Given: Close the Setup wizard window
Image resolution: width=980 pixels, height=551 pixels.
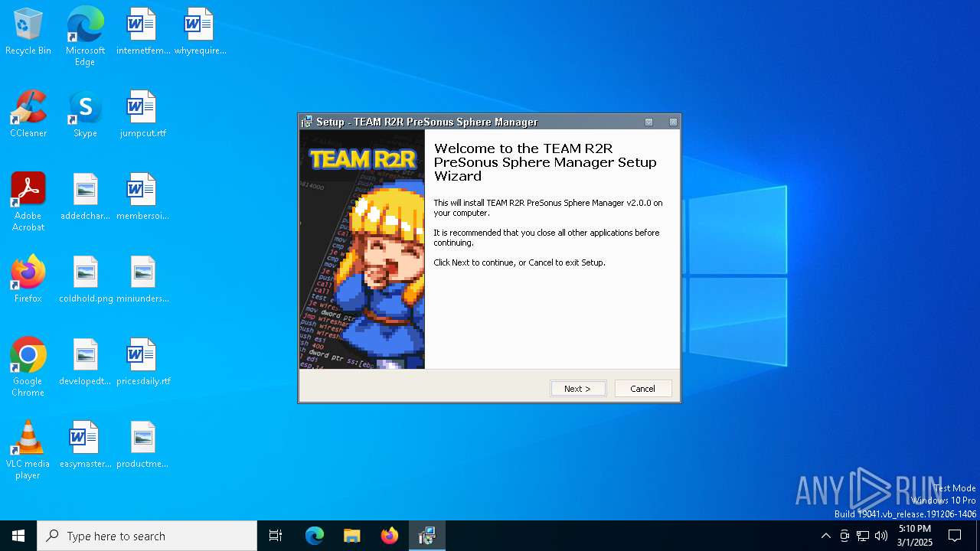Looking at the screenshot, I should 674,122.
